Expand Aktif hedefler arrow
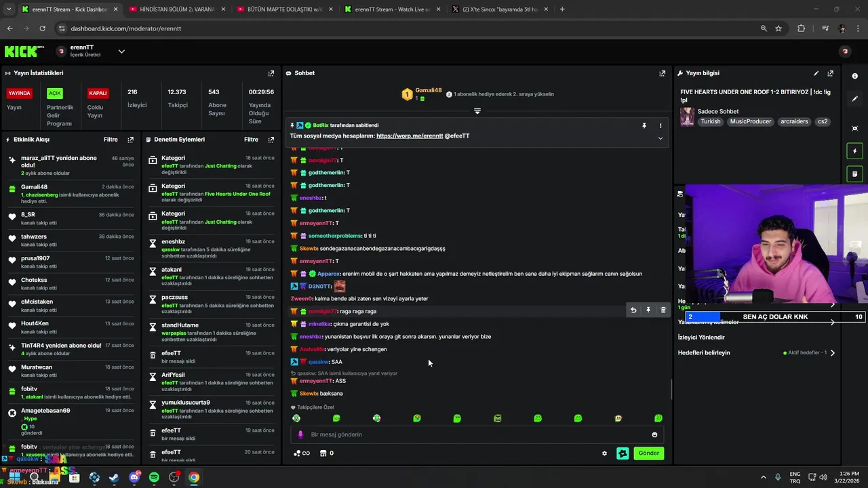This screenshot has width=868, height=488. coord(833,352)
